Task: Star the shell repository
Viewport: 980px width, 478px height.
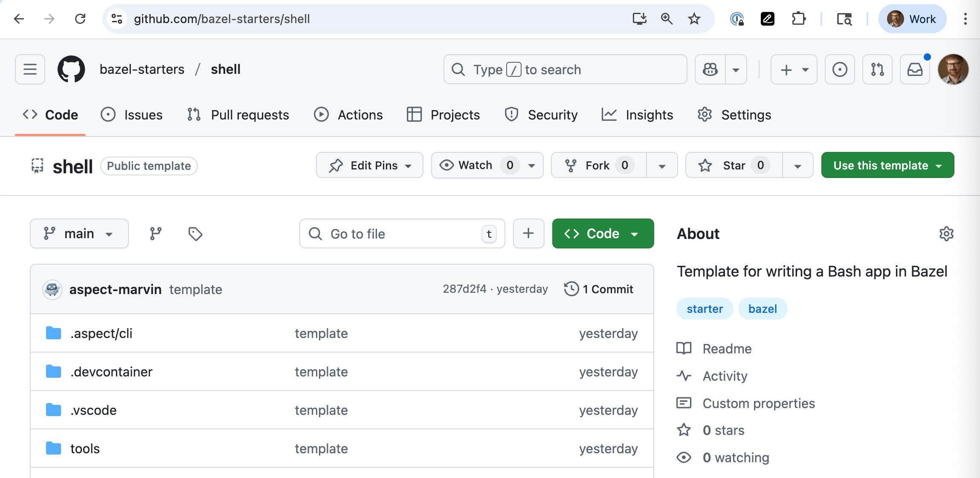Action: pos(734,165)
